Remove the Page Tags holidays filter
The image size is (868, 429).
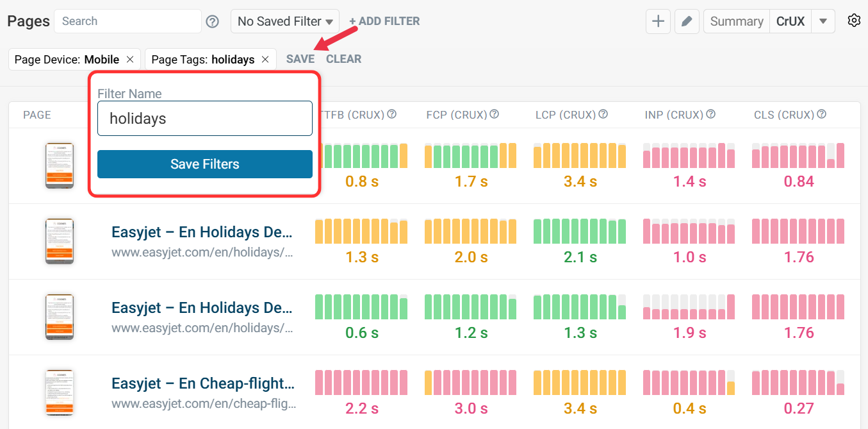pyautogui.click(x=266, y=59)
